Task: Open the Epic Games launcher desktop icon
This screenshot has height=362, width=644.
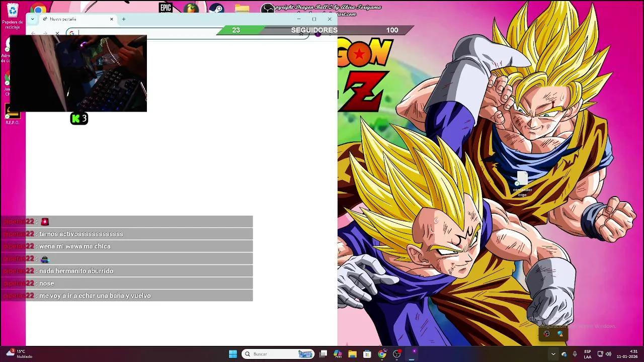Action: [166, 8]
